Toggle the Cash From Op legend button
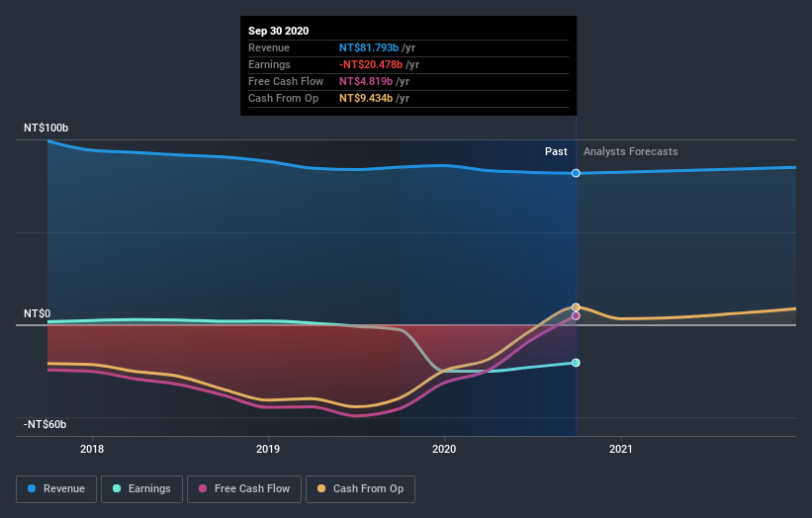Viewport: 812px width, 518px height. [360, 489]
